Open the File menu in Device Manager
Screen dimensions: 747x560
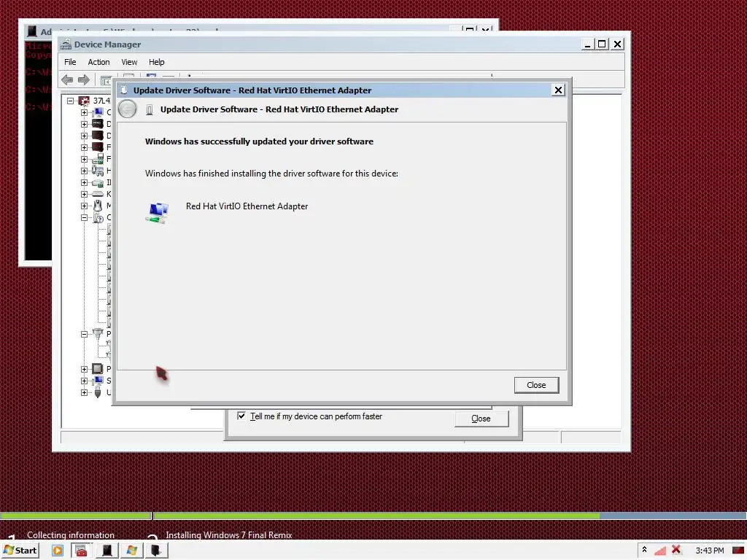click(70, 62)
